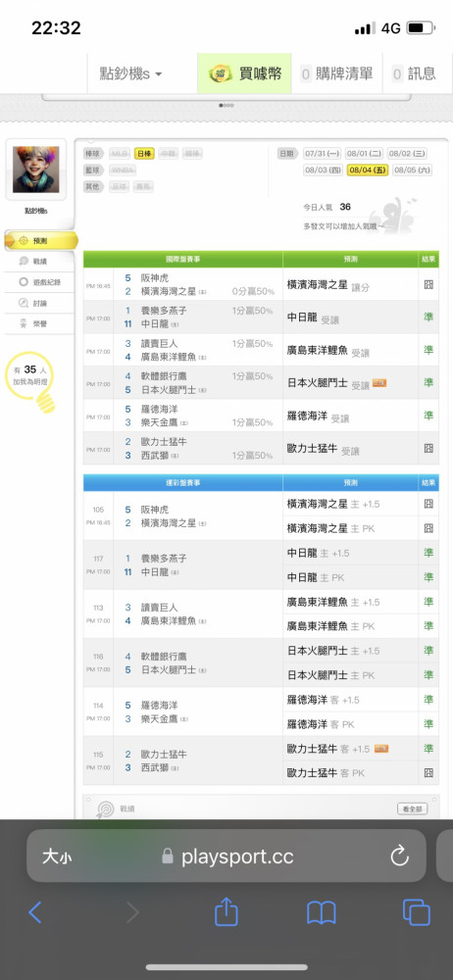
Task: Select the 中職 league filter
Action: [169, 153]
